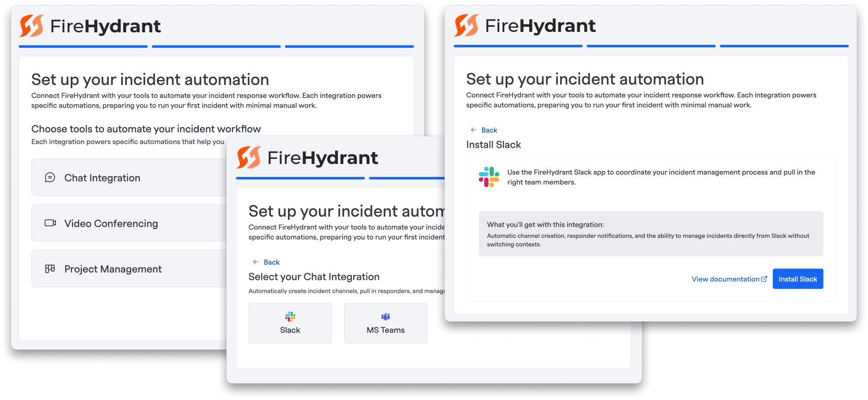
Task: Open the Chat Integration option
Action: (x=129, y=177)
